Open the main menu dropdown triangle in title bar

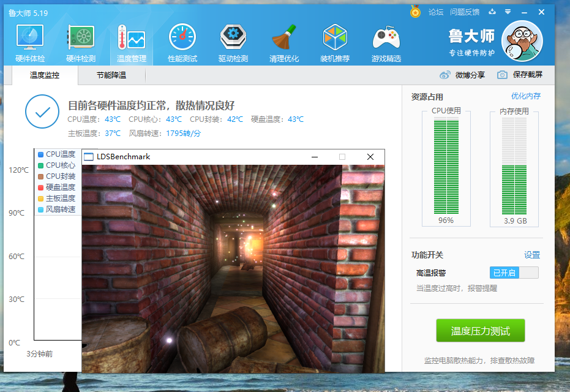click(x=508, y=12)
